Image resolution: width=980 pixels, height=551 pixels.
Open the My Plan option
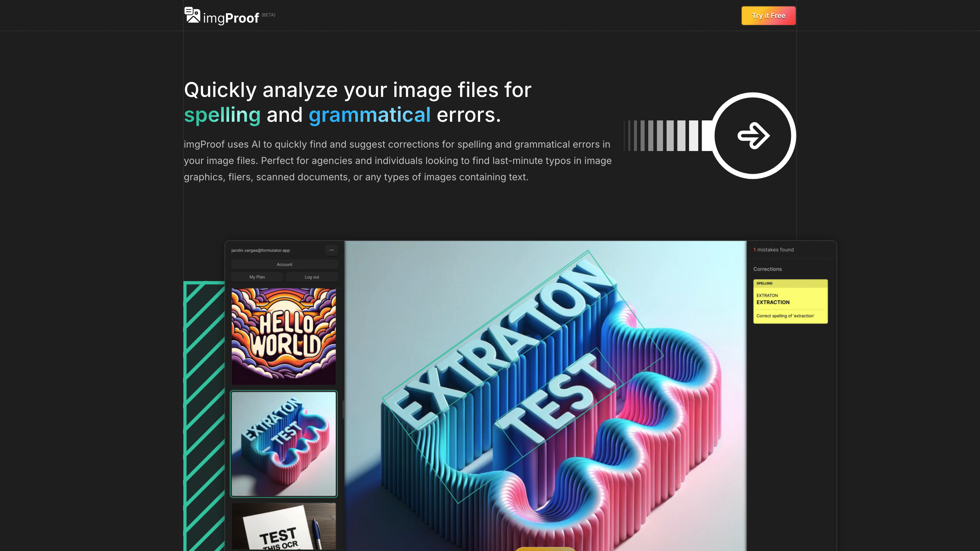pyautogui.click(x=257, y=277)
